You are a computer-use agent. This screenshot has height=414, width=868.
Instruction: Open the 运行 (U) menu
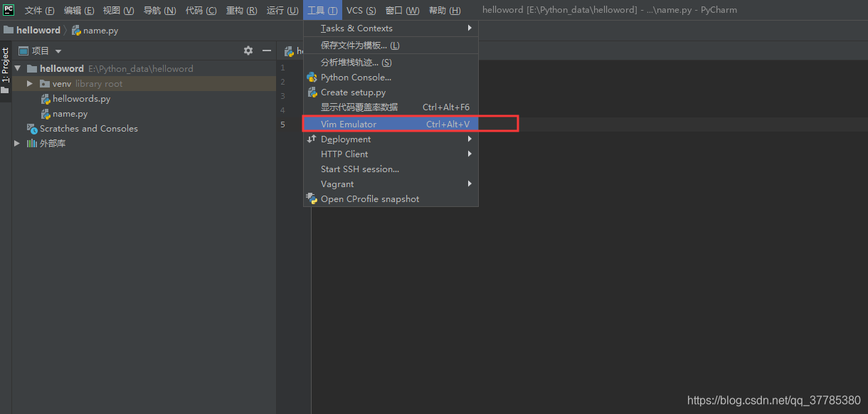(x=282, y=11)
